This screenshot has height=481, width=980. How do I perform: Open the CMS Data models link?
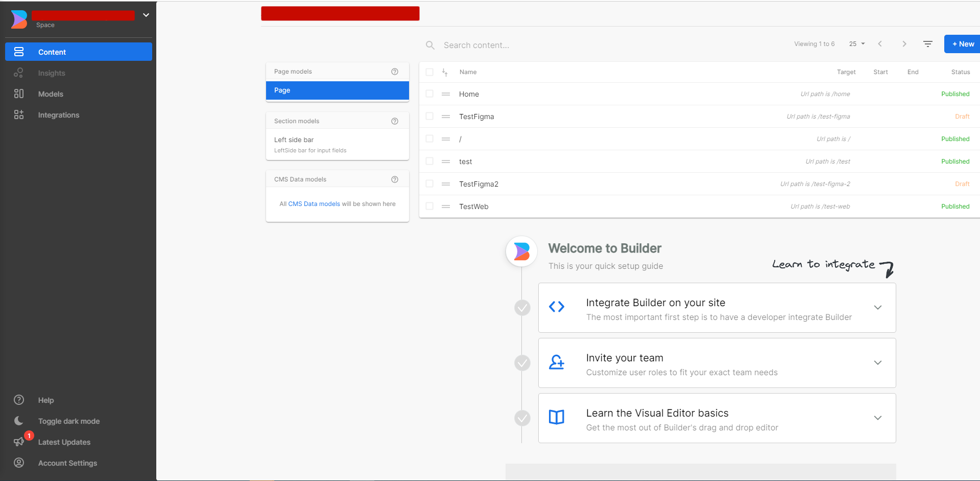[x=314, y=204]
